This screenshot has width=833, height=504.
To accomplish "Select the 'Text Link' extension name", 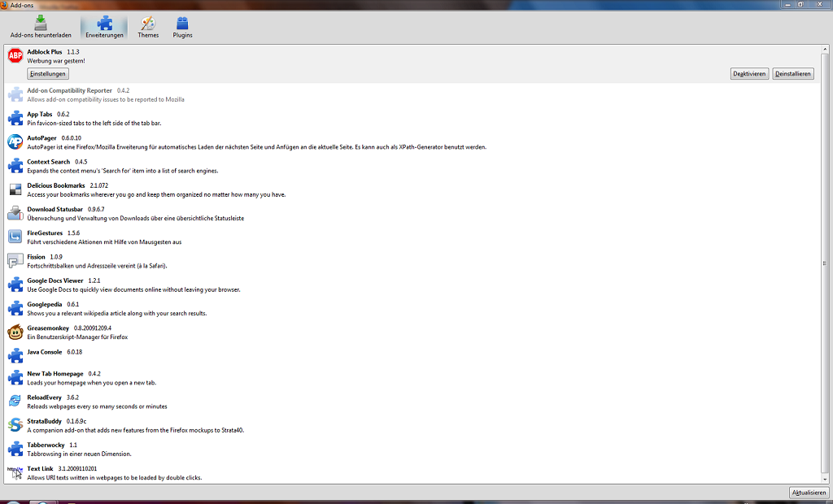I will [x=41, y=469].
